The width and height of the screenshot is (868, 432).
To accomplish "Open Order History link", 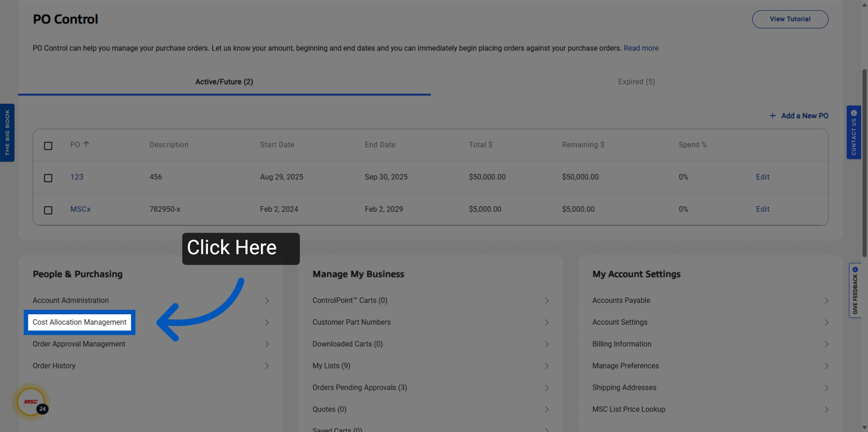I will click(54, 366).
